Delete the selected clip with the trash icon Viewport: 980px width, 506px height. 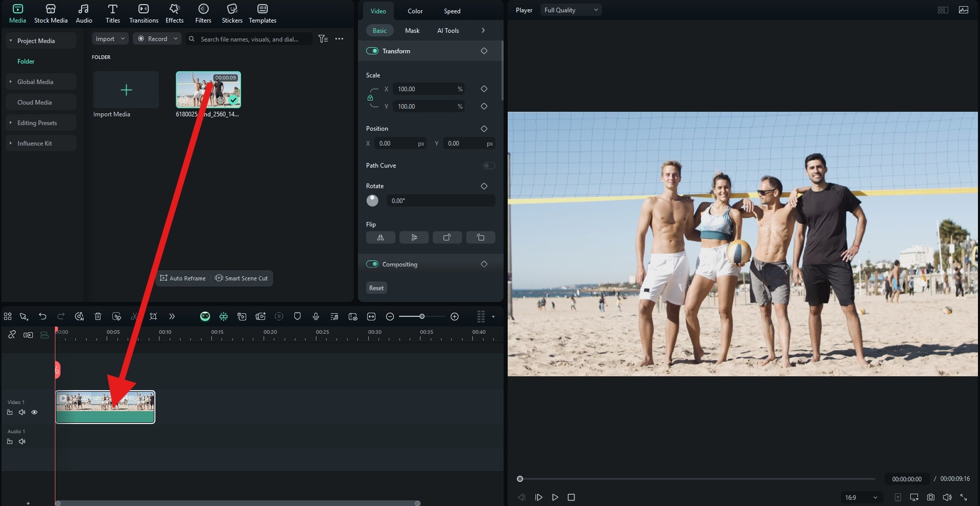click(98, 316)
